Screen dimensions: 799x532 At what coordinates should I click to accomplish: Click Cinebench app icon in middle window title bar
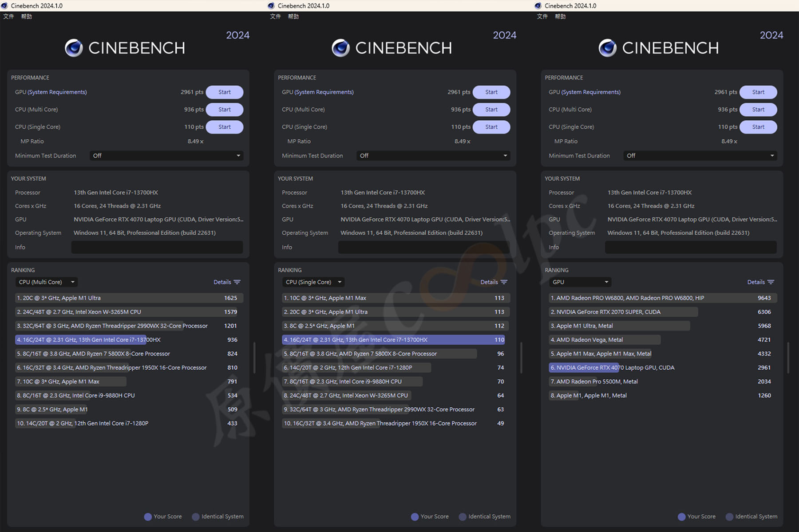(x=271, y=5)
